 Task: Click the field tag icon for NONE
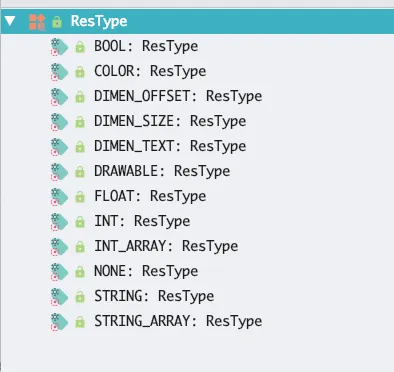(59, 272)
